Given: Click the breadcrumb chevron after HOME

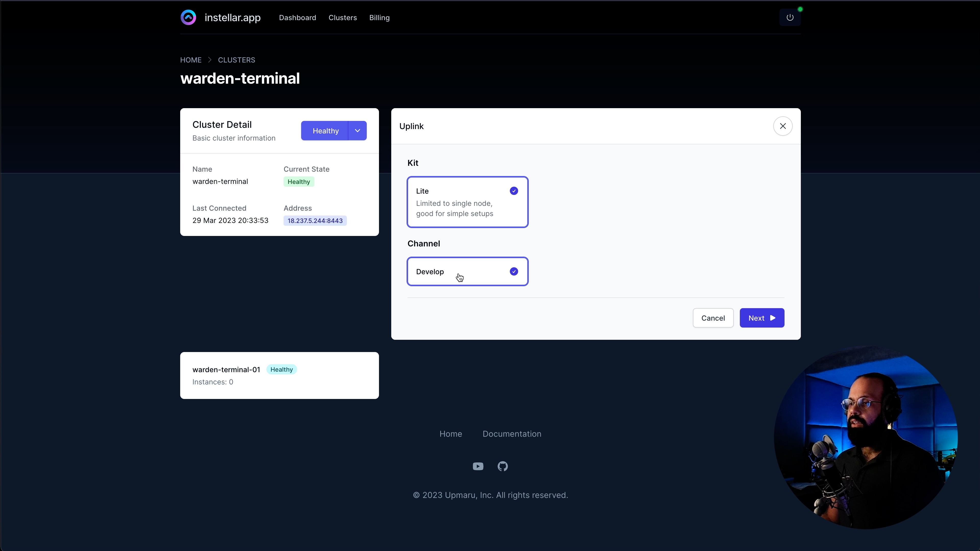Looking at the screenshot, I should coord(210,60).
